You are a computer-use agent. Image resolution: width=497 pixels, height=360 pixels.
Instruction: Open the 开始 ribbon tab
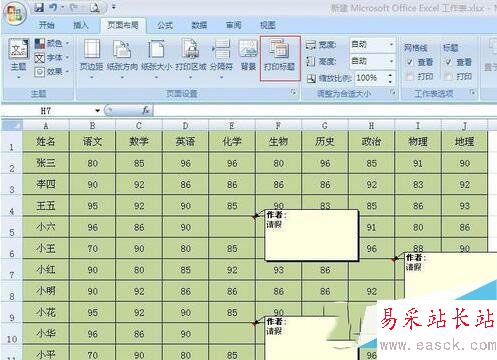(x=46, y=25)
